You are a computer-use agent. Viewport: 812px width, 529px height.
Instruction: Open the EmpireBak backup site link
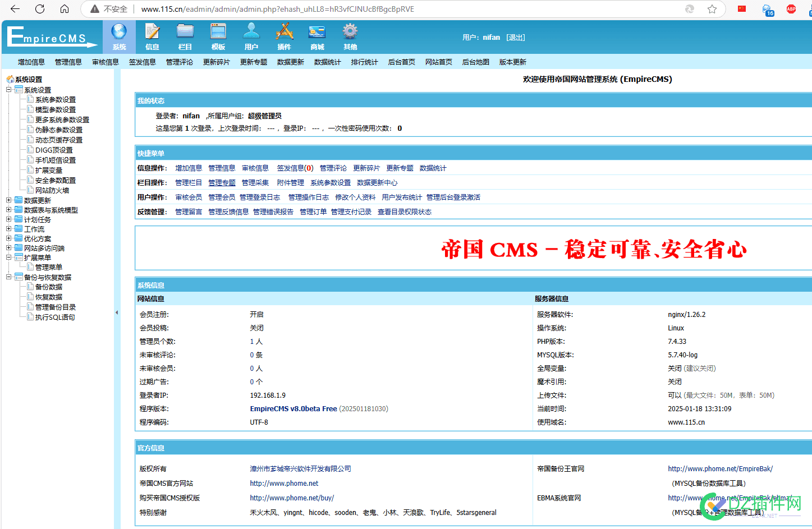pos(720,469)
